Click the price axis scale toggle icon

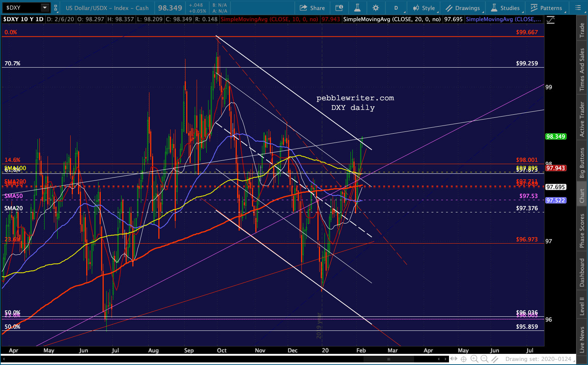550,20
